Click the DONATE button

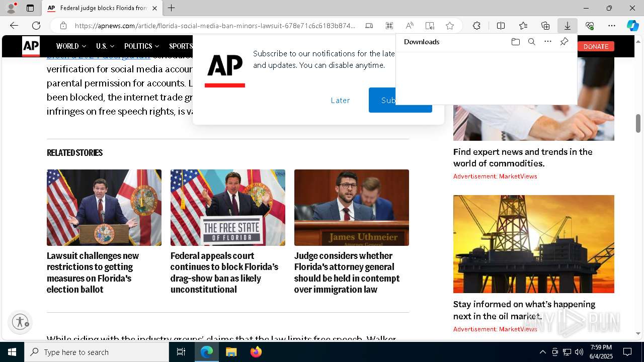[596, 46]
